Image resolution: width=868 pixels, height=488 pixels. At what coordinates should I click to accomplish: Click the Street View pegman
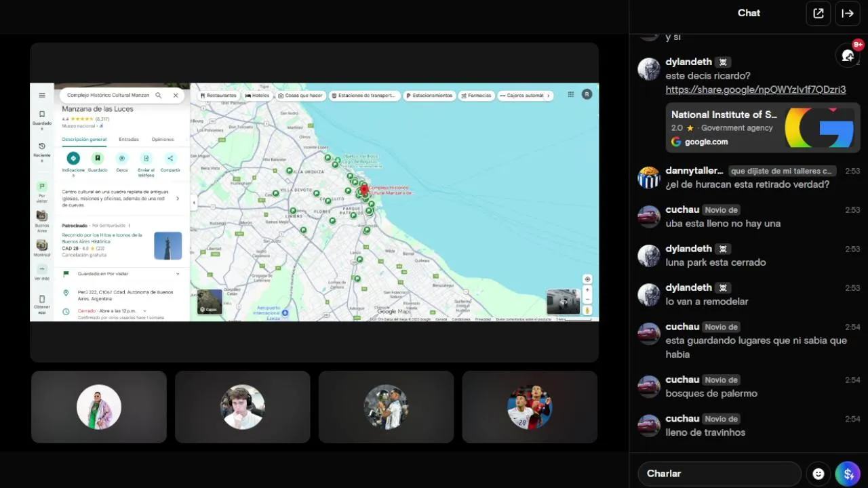click(587, 310)
